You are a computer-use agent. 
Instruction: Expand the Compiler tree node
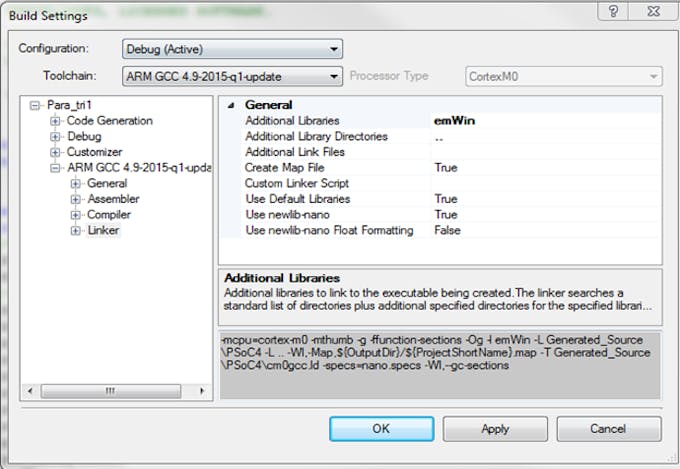75,215
